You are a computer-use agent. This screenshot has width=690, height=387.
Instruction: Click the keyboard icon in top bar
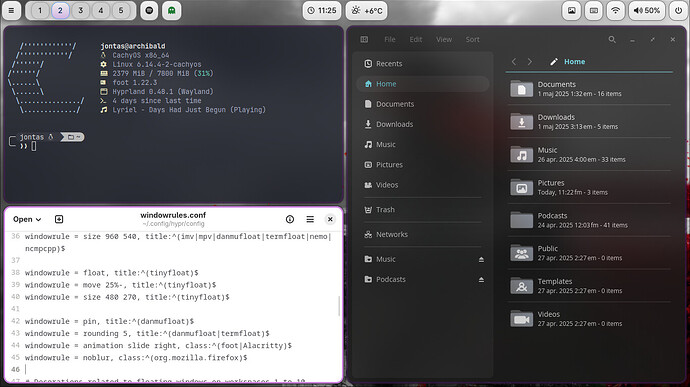594,11
